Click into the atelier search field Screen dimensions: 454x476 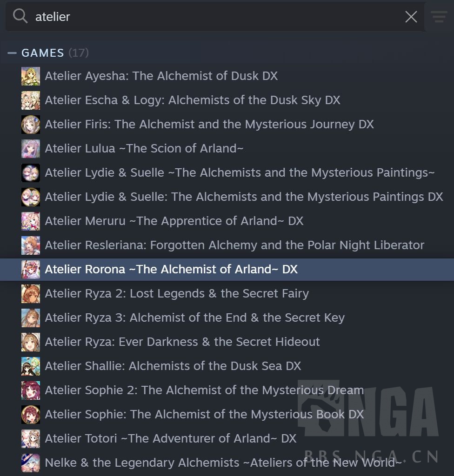click(214, 17)
